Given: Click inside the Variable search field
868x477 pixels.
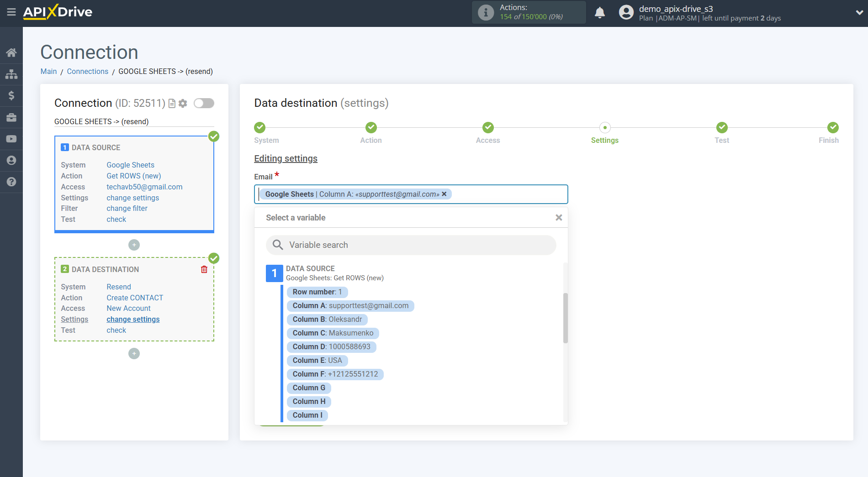Looking at the screenshot, I should click(x=411, y=245).
